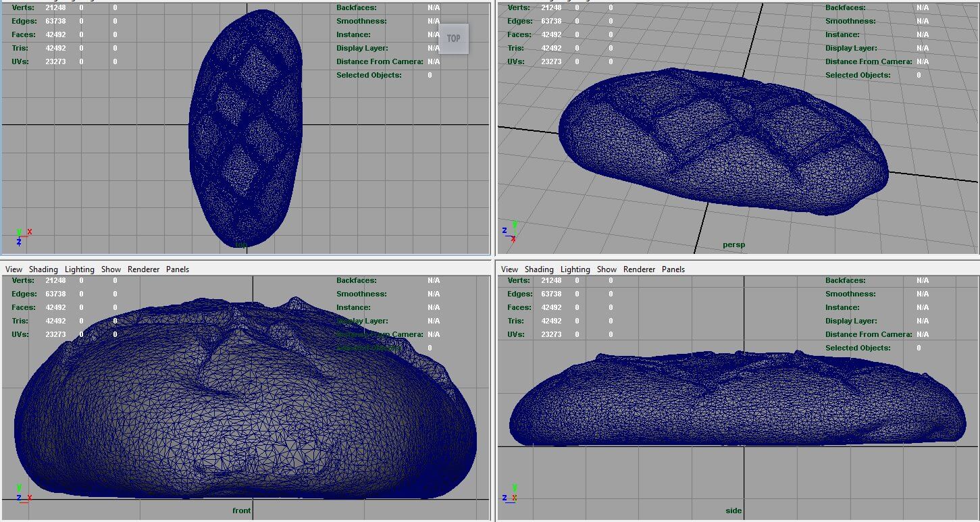Open Renderer menu in front viewport
Screen dimensions: 980x522
(144, 269)
